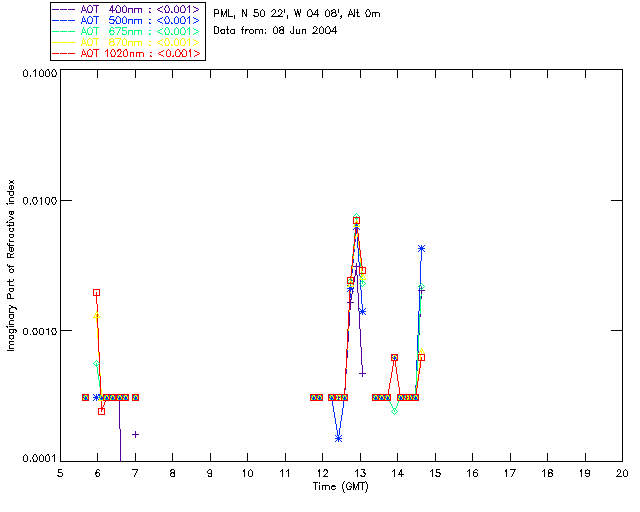Click the AOT 500nm legend entry
Viewport: 640px width, 512px height.
click(127, 20)
